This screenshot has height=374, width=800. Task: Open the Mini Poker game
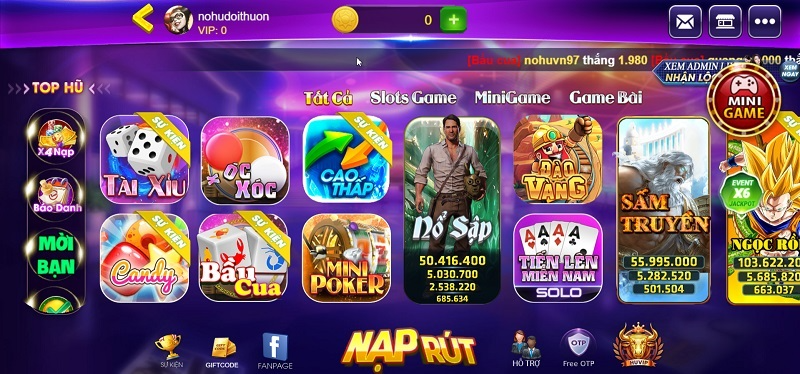click(347, 258)
